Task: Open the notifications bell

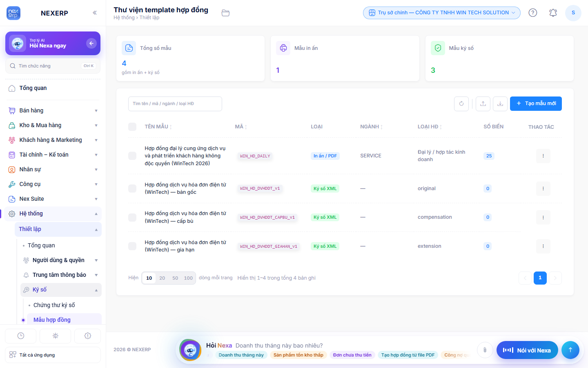Action: pos(553,13)
